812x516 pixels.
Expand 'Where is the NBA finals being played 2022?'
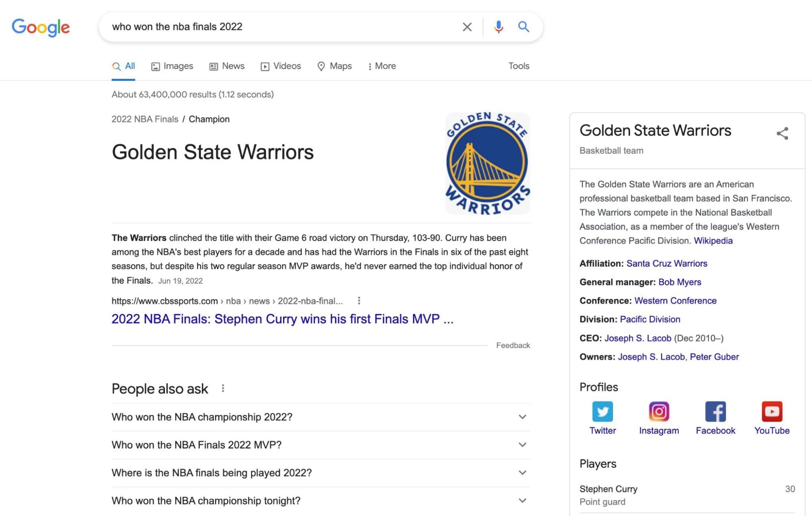click(x=320, y=473)
